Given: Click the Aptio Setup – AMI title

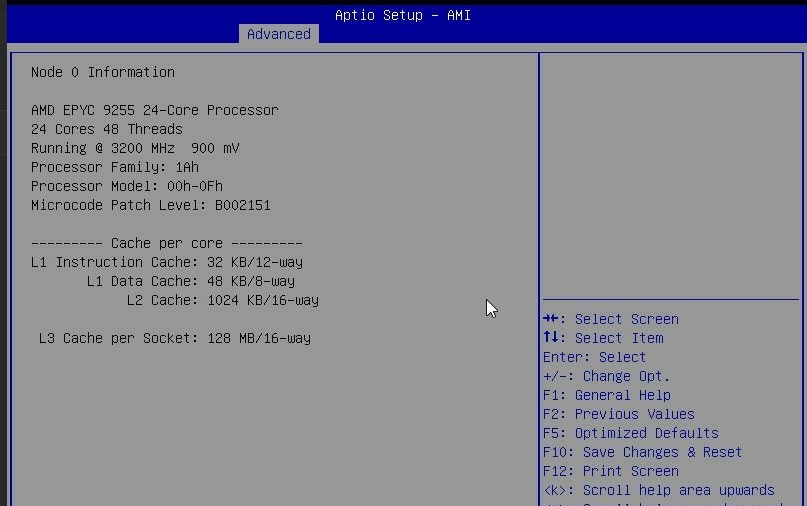Looking at the screenshot, I should [402, 15].
